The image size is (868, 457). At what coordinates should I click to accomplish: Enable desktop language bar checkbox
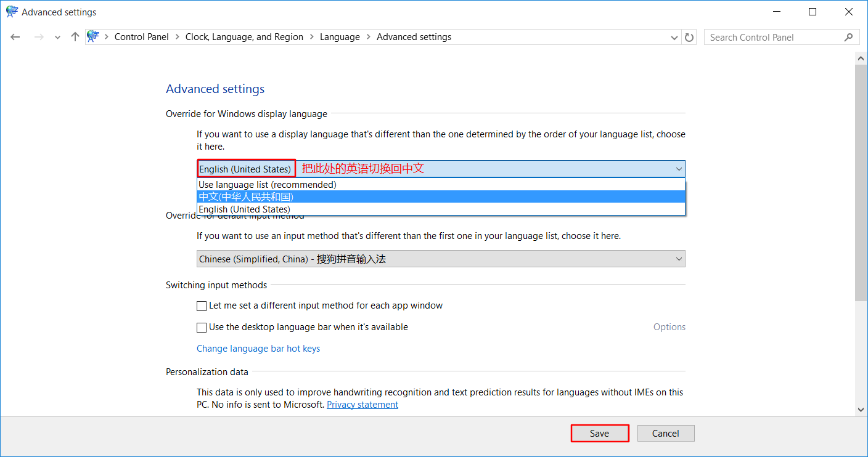click(x=202, y=327)
